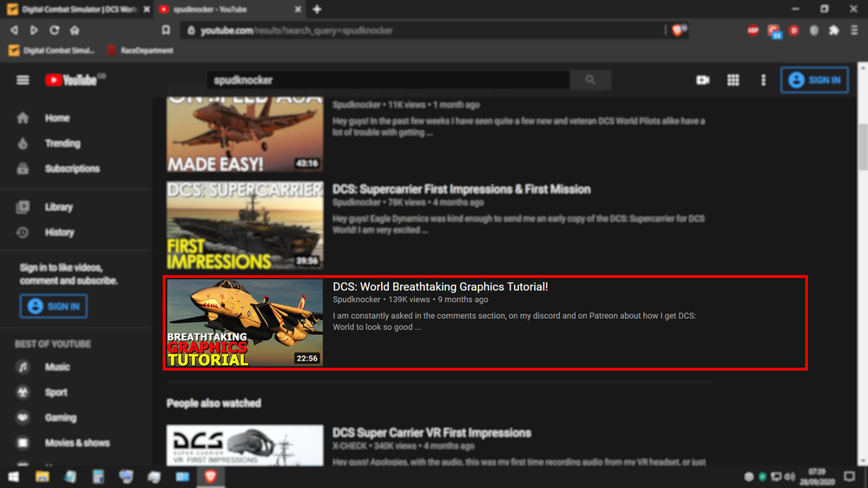
Task: Close the spudknocker - YouTube tab
Action: tap(298, 10)
